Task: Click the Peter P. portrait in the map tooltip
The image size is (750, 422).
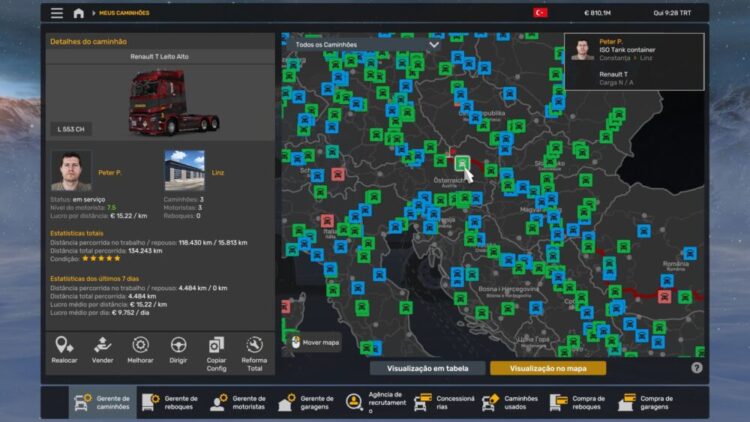Action: point(582,49)
